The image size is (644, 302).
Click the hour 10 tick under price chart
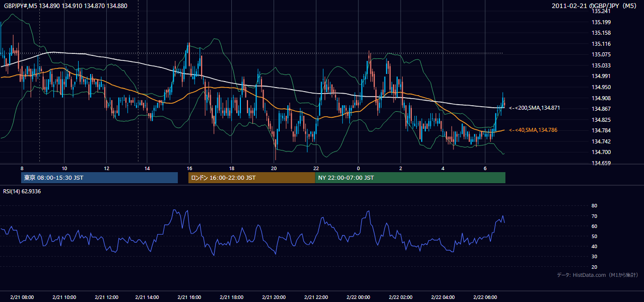pyautogui.click(x=64, y=168)
